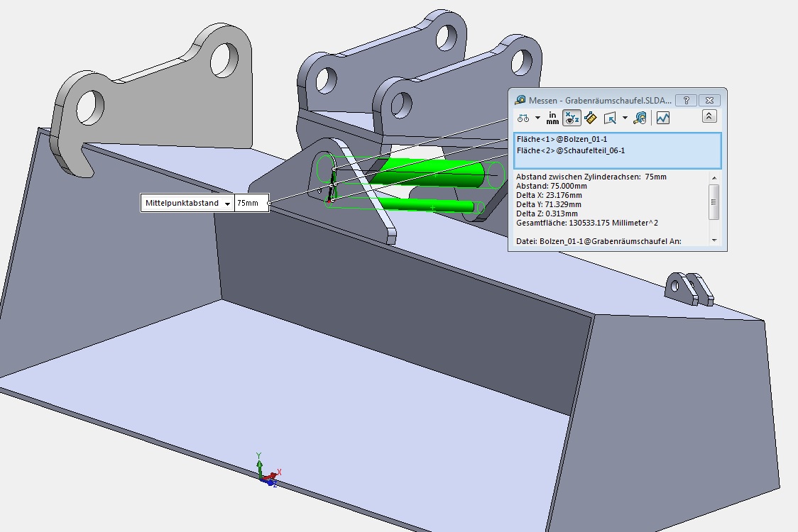The image size is (798, 532).
Task: Open the Mittelpunktabstand dropdown
Action: 227,204
